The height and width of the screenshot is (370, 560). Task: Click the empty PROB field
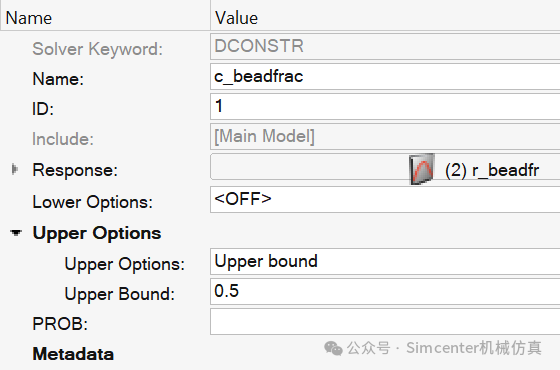tap(385, 321)
